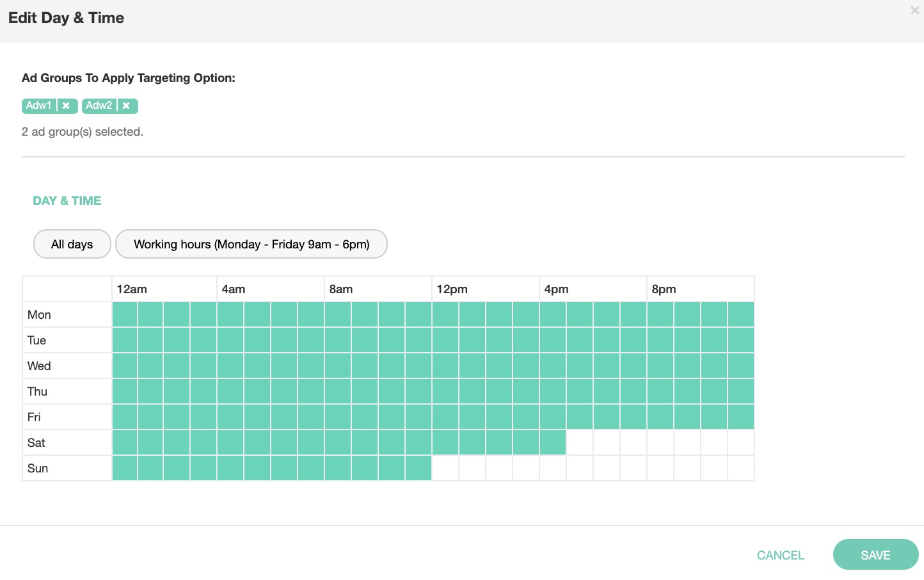Toggle the Wednesday 8am time slot
The image size is (924, 580).
pos(337,366)
